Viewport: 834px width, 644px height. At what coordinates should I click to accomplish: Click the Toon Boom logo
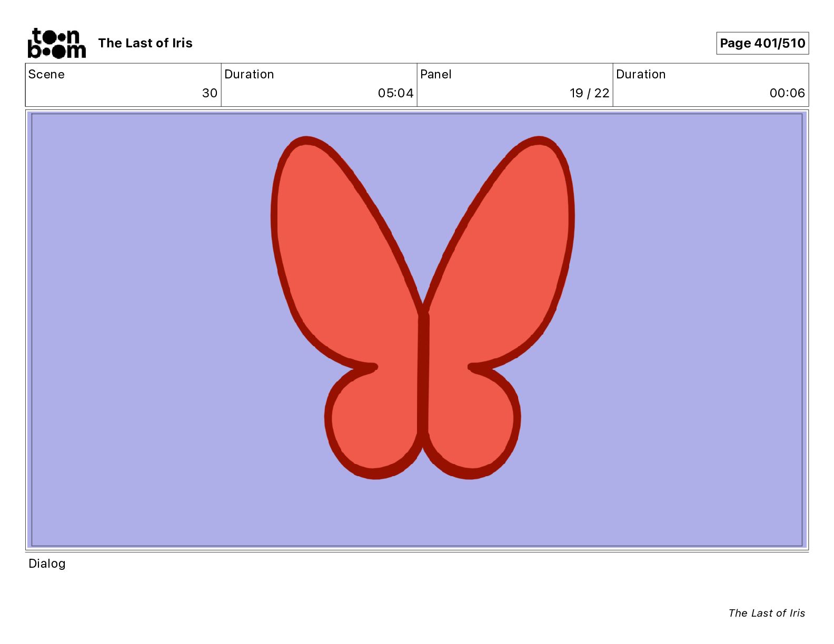click(56, 43)
